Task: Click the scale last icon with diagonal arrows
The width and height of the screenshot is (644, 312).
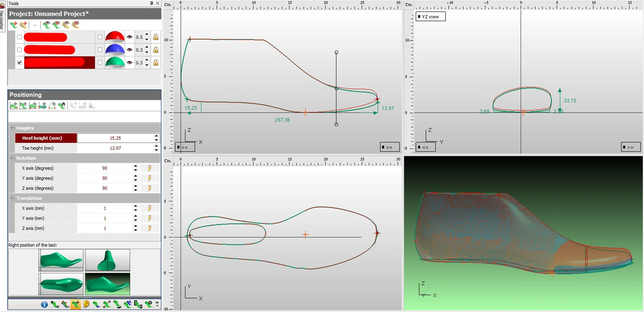Action: [x=107, y=304]
